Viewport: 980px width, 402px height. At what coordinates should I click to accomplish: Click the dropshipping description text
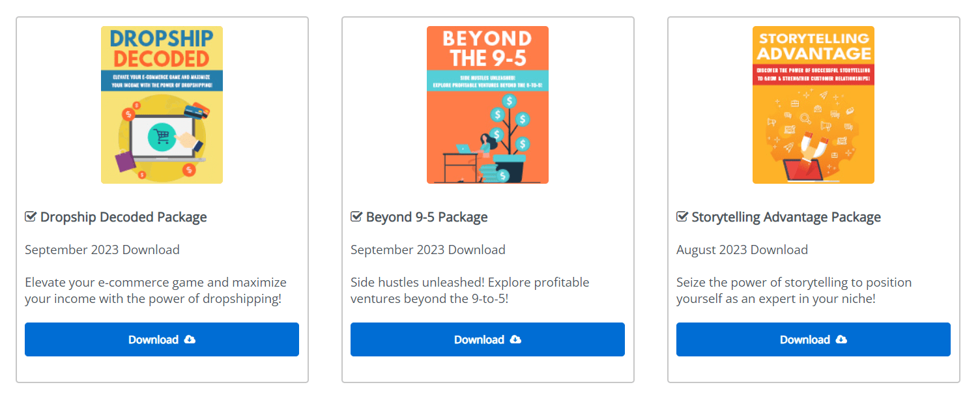[x=156, y=291]
